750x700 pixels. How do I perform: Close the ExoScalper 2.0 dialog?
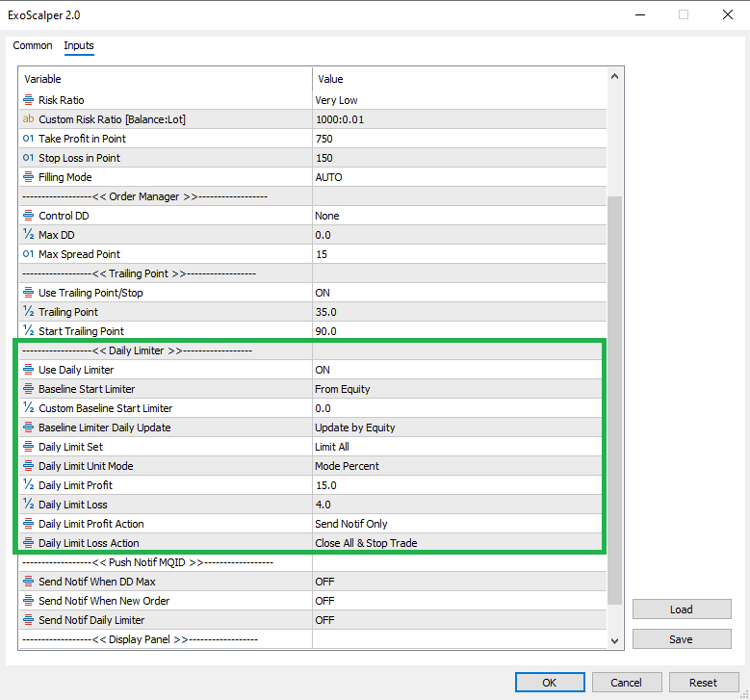(728, 14)
